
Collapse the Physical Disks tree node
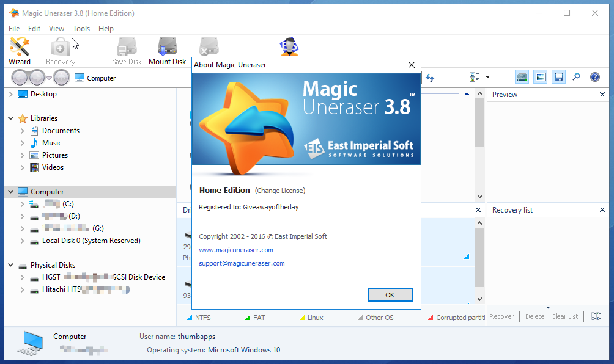click(10, 265)
